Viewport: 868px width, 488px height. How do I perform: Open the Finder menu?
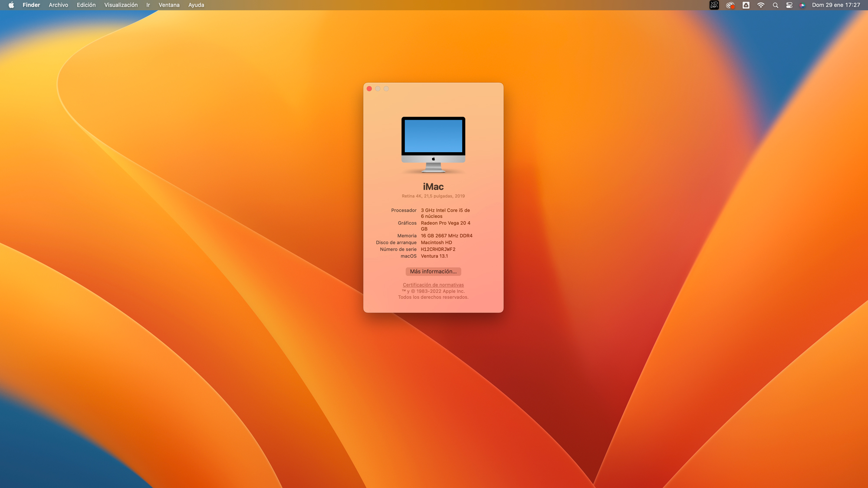click(x=31, y=5)
